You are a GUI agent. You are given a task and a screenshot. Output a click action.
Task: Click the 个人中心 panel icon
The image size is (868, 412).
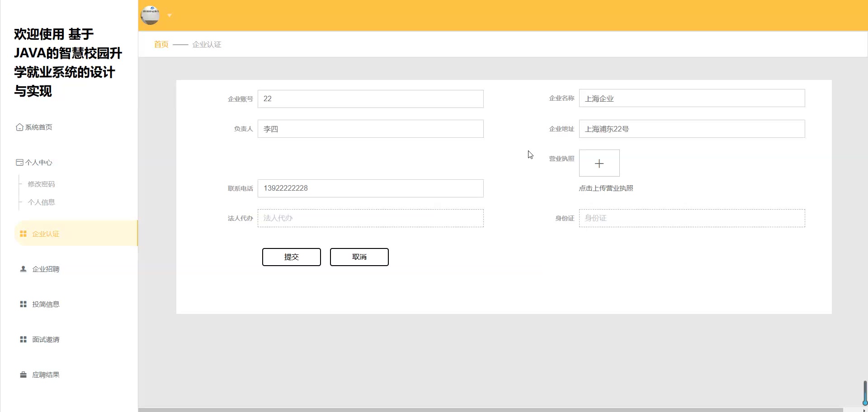pos(19,163)
